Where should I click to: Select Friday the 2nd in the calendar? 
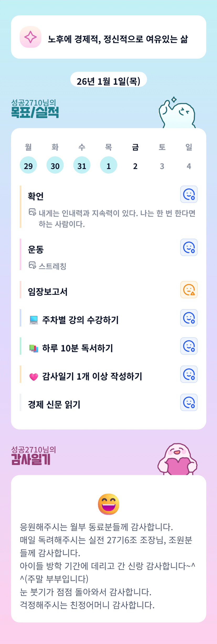point(135,166)
